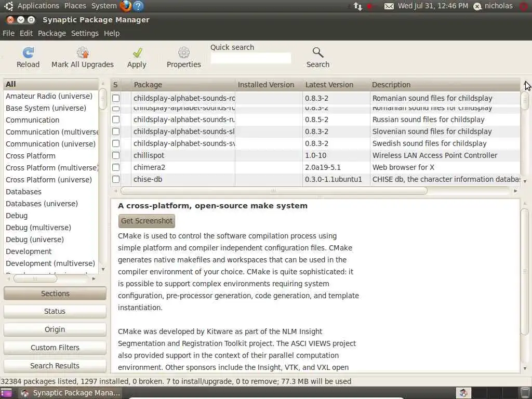Select the All section
Viewport: 532px width, 399px height.
[x=51, y=84]
